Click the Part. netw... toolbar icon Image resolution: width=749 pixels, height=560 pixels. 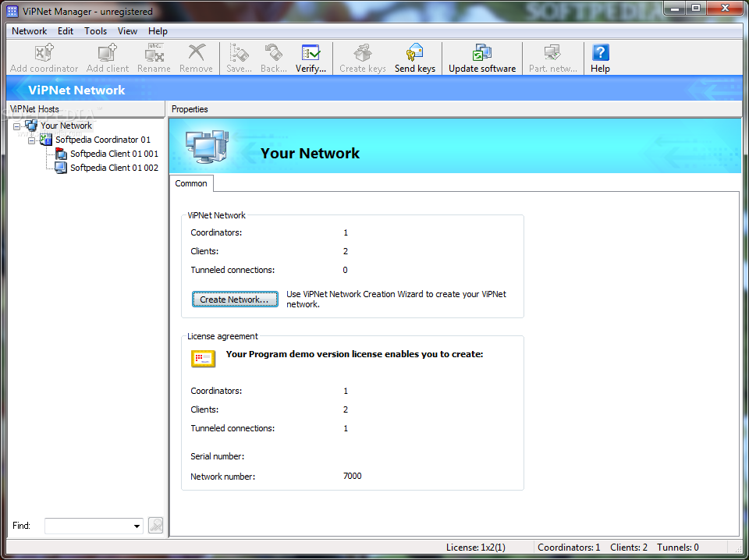[552, 53]
